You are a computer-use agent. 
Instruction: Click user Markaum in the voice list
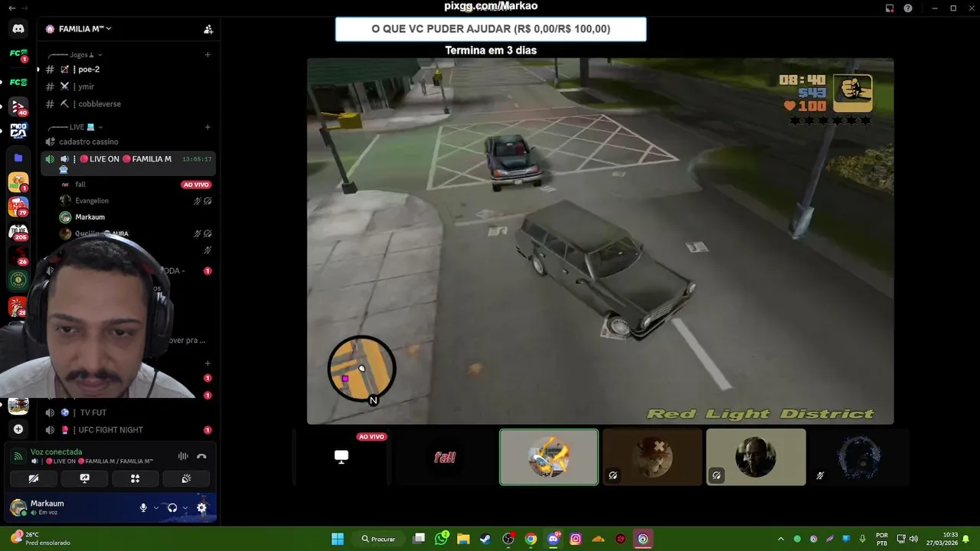click(90, 217)
